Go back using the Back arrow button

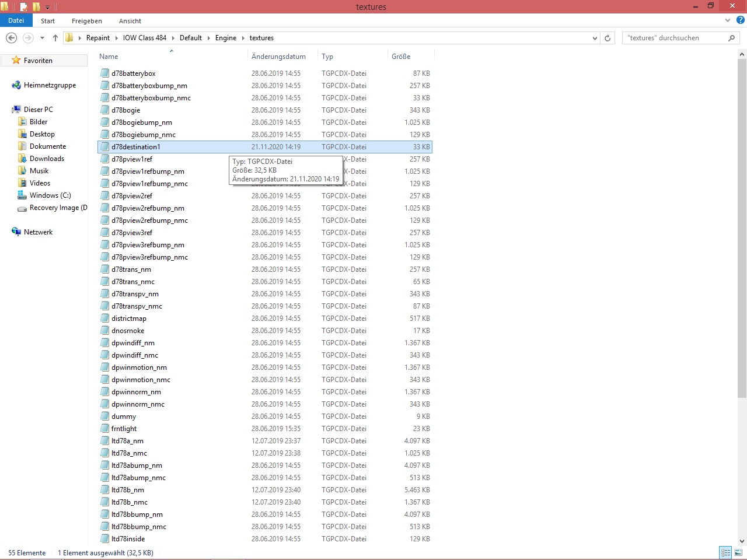click(11, 38)
